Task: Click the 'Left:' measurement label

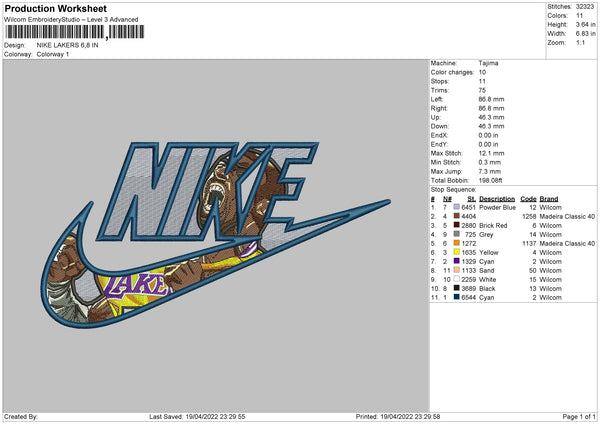Action: pos(436,99)
